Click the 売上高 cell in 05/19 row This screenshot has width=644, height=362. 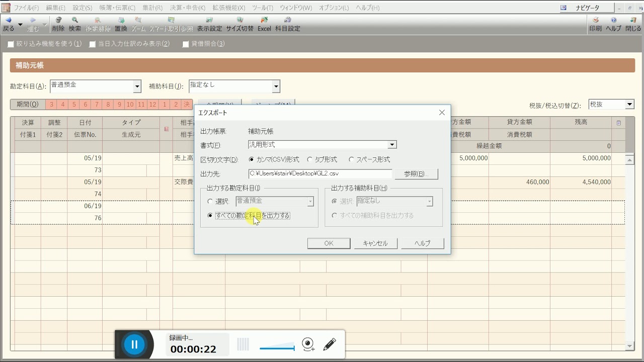click(x=184, y=158)
